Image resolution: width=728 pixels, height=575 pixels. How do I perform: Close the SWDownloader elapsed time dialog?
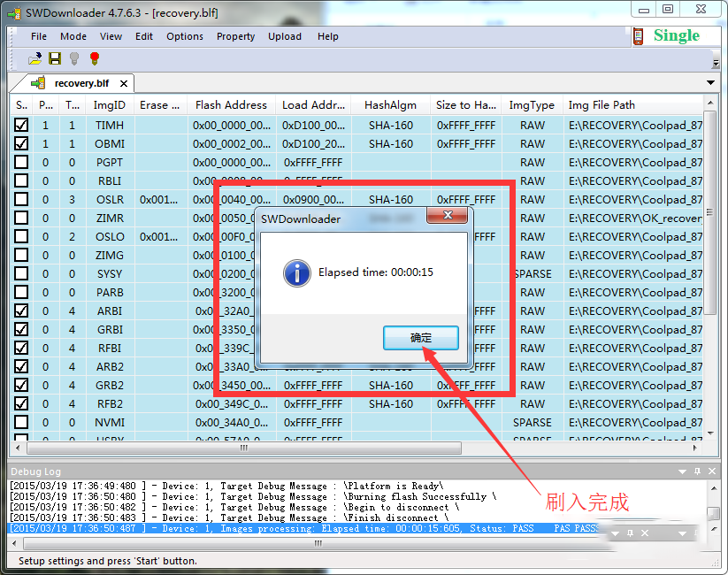pyautogui.click(x=448, y=215)
